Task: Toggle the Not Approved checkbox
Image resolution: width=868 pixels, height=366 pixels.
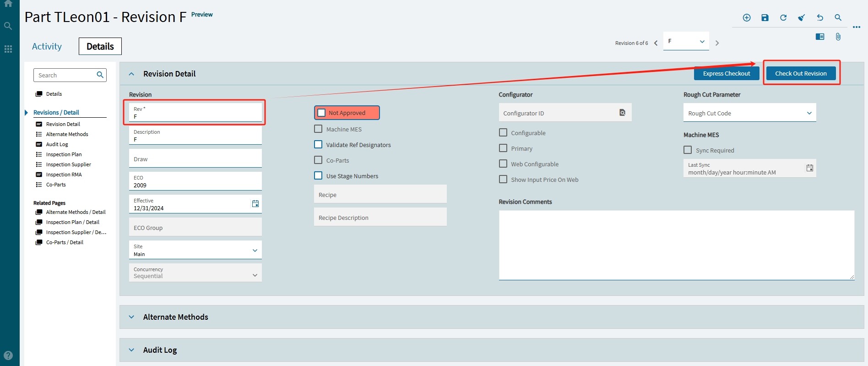Action: 321,113
